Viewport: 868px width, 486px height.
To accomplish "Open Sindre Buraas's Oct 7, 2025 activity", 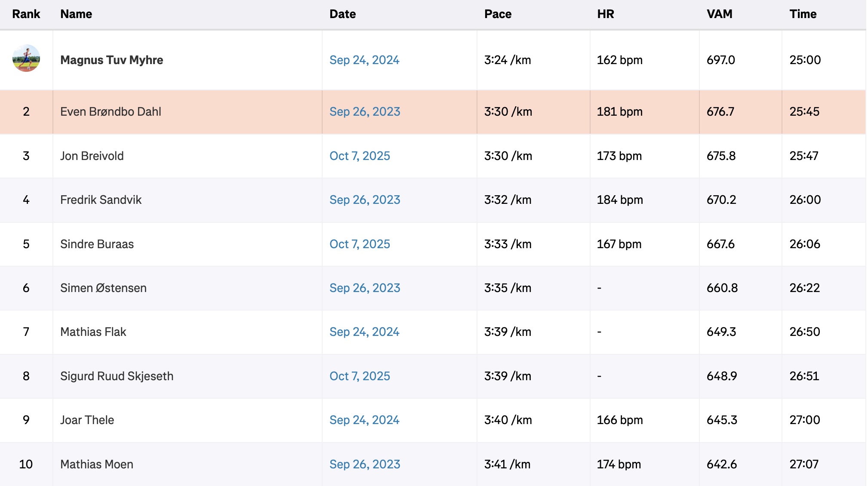I will coord(359,244).
